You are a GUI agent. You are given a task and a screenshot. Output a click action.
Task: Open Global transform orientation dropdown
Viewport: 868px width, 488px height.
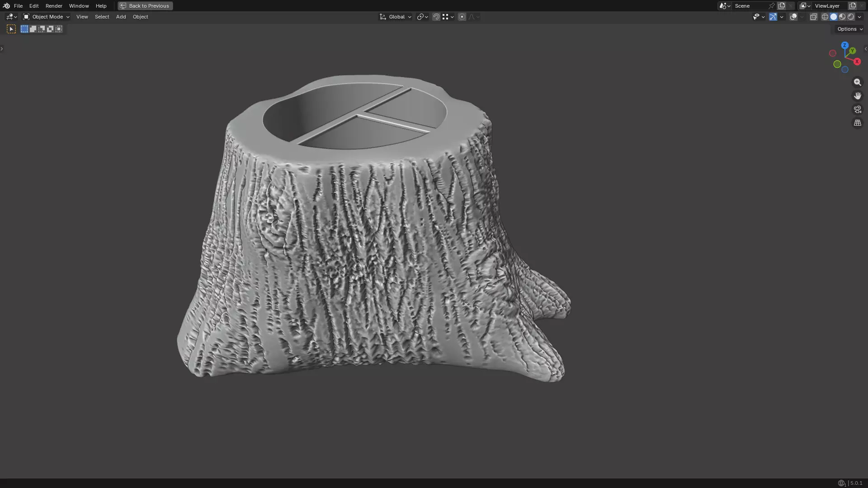tap(396, 17)
